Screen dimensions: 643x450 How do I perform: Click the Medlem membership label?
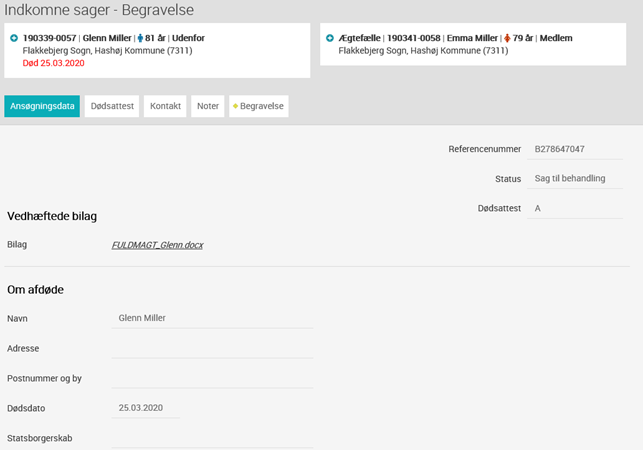(556, 38)
